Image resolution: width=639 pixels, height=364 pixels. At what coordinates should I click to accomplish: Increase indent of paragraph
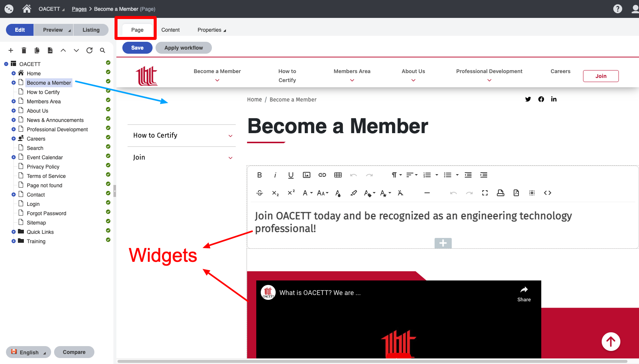point(484,175)
